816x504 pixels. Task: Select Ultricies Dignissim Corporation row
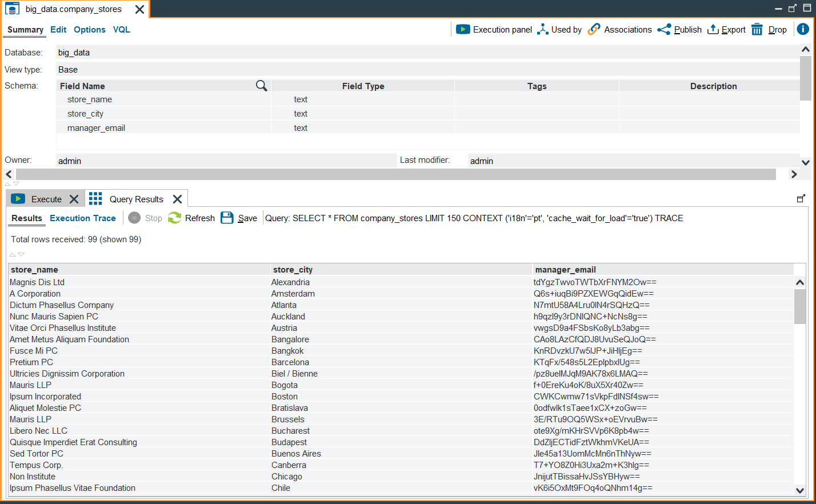pyautogui.click(x=401, y=374)
